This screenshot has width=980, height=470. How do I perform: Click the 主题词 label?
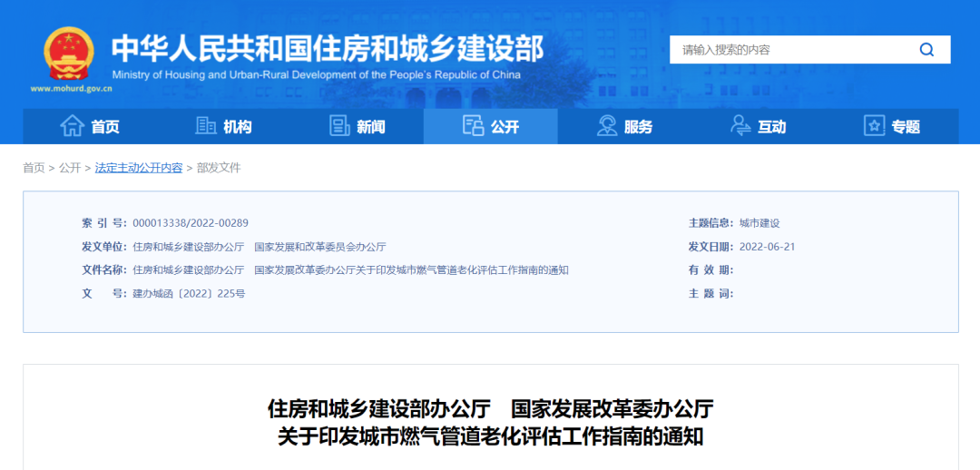click(711, 293)
